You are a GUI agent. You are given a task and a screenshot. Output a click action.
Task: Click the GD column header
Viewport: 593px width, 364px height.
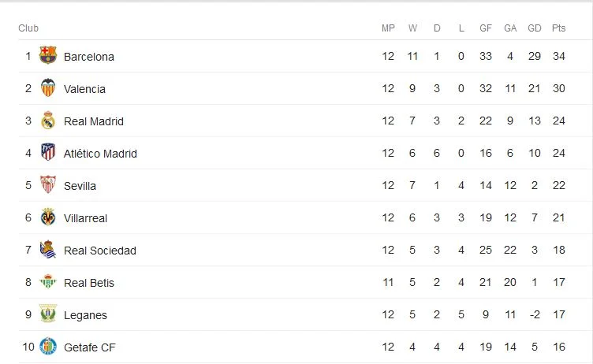(535, 28)
